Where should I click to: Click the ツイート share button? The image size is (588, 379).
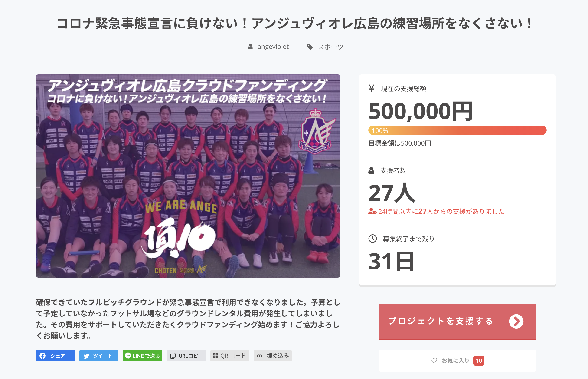[x=99, y=356]
